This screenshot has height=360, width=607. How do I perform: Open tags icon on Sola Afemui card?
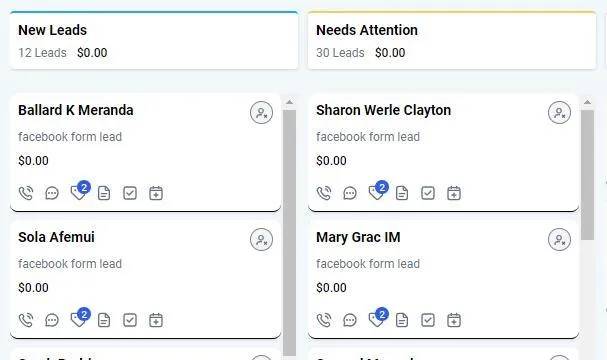[80, 318]
